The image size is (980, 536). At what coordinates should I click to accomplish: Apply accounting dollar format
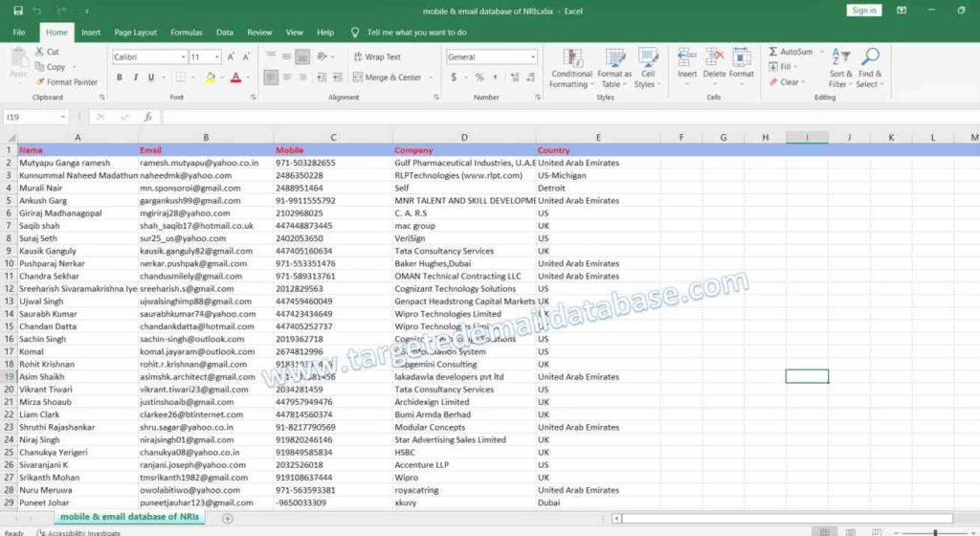point(454,78)
